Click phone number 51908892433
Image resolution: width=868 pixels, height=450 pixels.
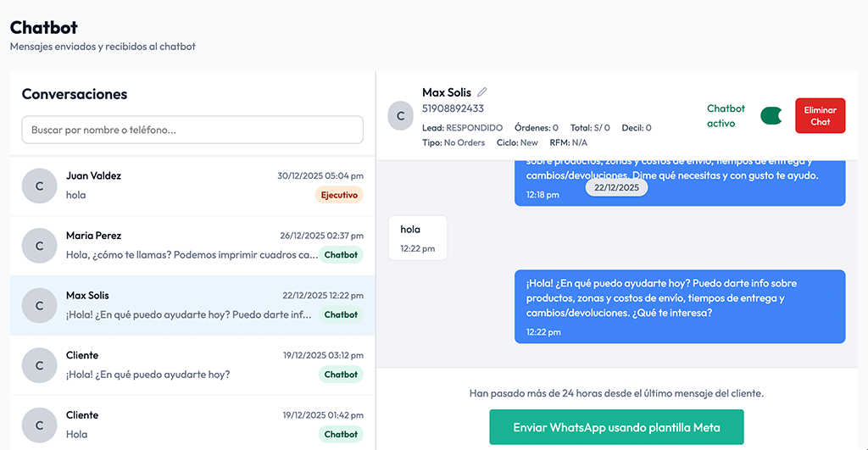point(453,108)
